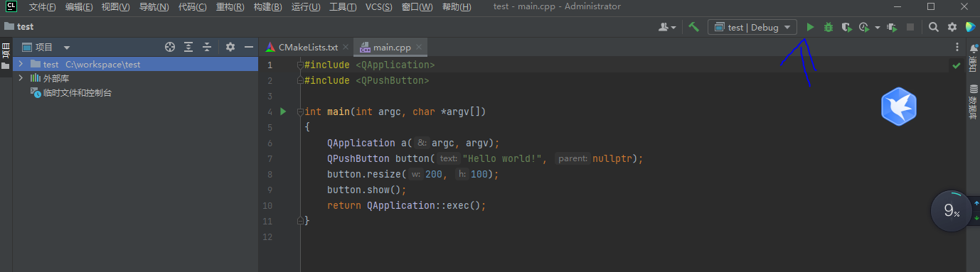Open IDE settings gear in top toolbar

pyautogui.click(x=952, y=27)
